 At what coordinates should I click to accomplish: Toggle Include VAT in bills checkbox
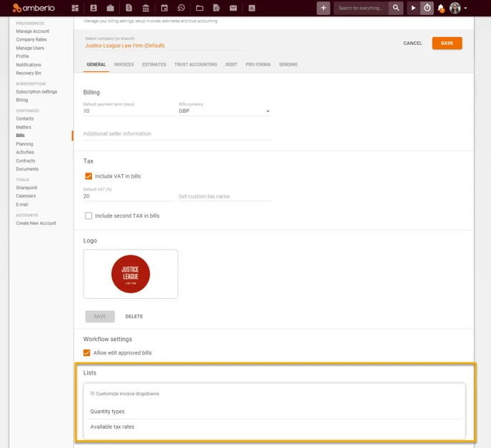88,176
